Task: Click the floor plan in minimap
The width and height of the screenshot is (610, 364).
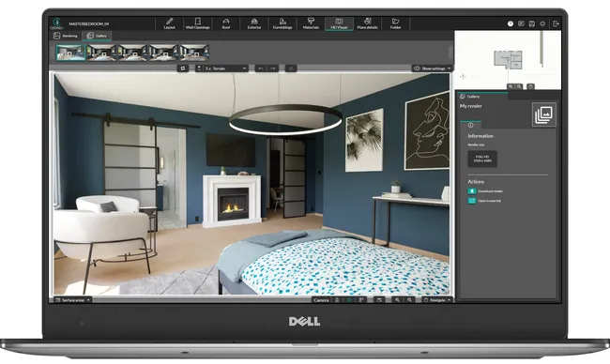Action: pyautogui.click(x=508, y=60)
